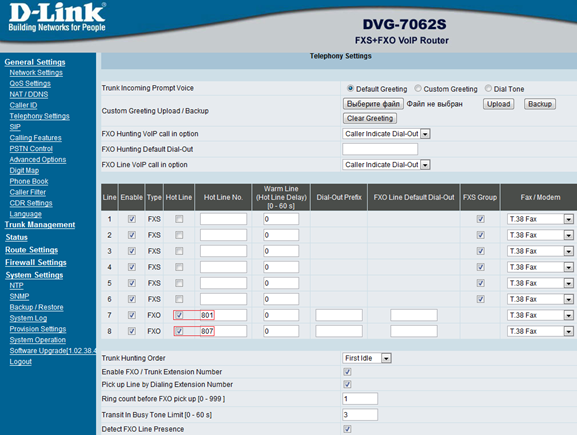Enable Hot Line for line 3

tap(179, 251)
